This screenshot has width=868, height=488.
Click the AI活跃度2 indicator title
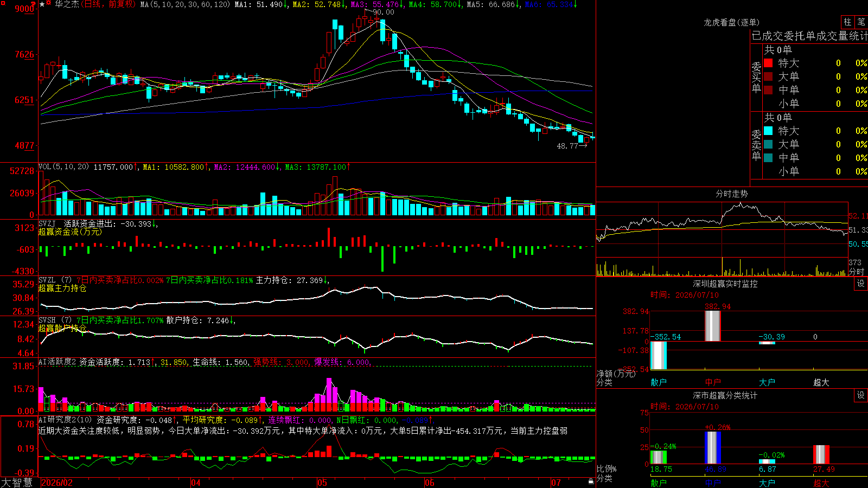tap(58, 362)
